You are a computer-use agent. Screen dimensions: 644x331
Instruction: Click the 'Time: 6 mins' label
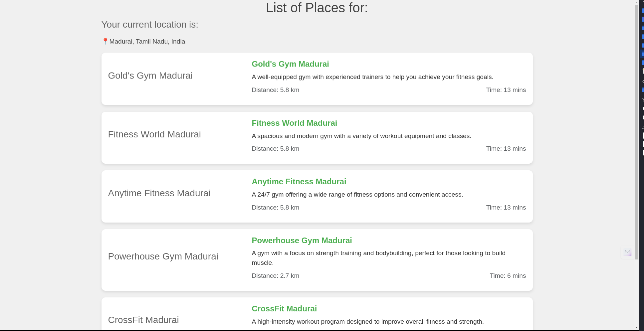[507, 276]
